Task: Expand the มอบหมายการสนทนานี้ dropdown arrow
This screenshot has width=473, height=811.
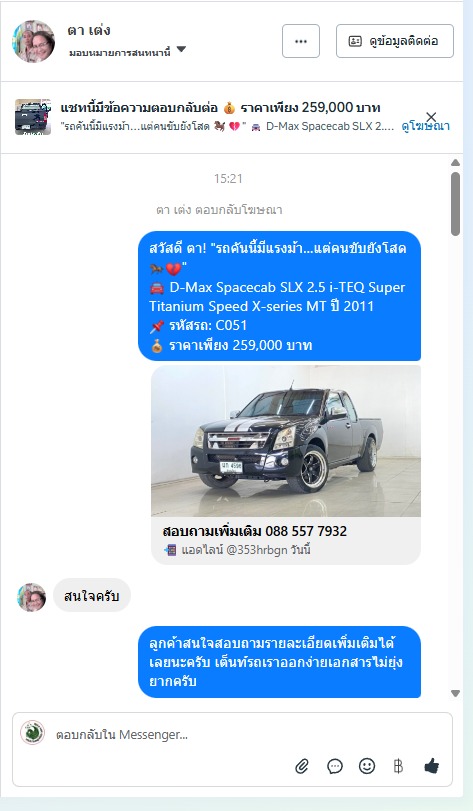Action: tap(181, 50)
